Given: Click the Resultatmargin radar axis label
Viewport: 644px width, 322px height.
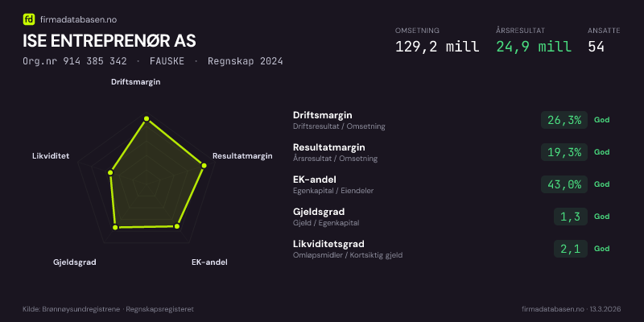Looking at the screenshot, I should point(242,156).
